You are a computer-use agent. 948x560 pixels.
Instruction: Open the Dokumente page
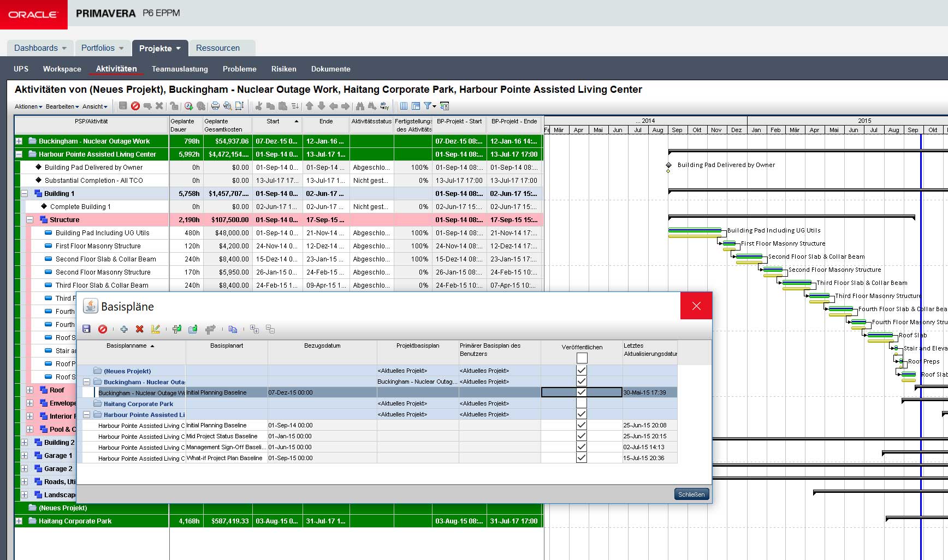(x=331, y=69)
